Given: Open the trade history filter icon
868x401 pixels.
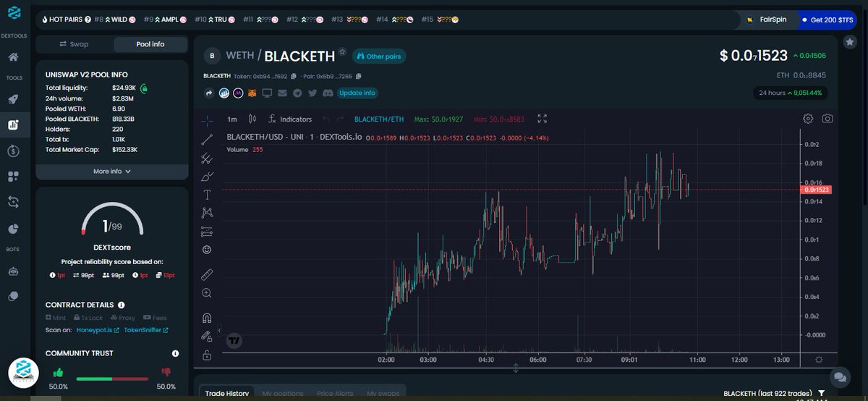Looking at the screenshot, I should pos(822,393).
